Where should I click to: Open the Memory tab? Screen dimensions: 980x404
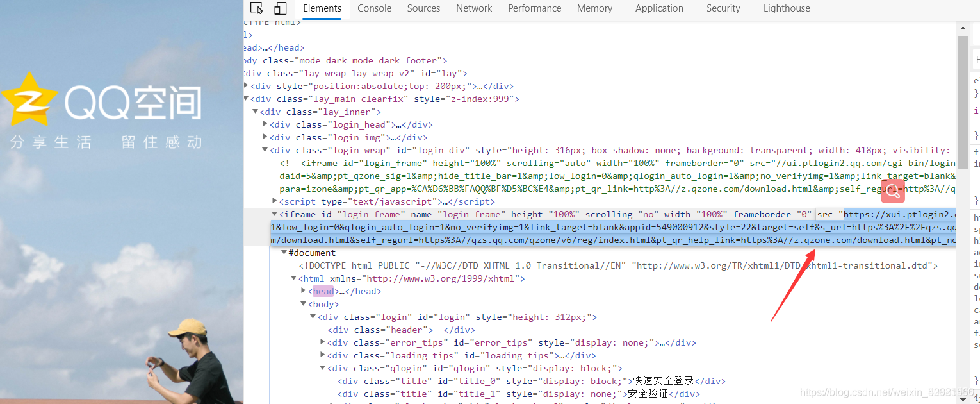click(x=594, y=8)
